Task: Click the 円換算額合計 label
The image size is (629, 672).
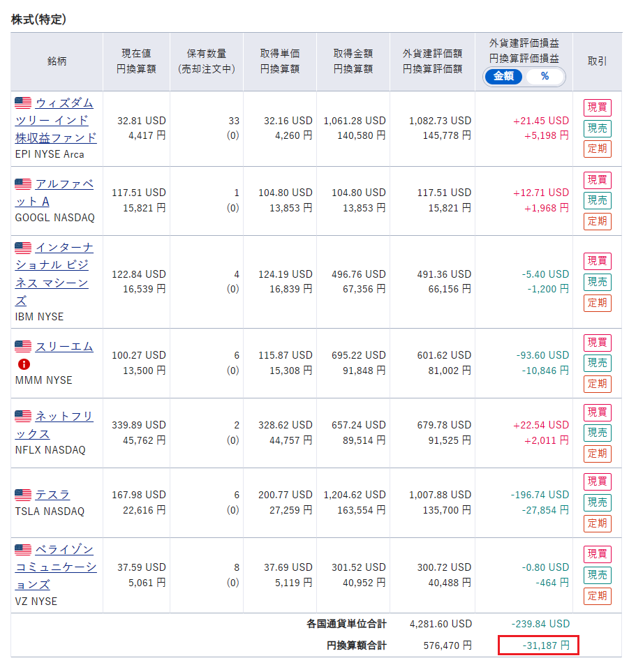Action: [356, 645]
